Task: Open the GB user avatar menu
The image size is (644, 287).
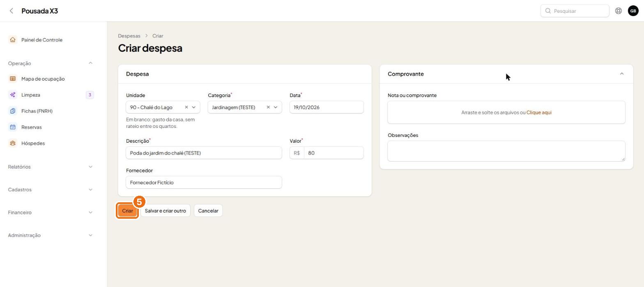Action: click(x=633, y=11)
